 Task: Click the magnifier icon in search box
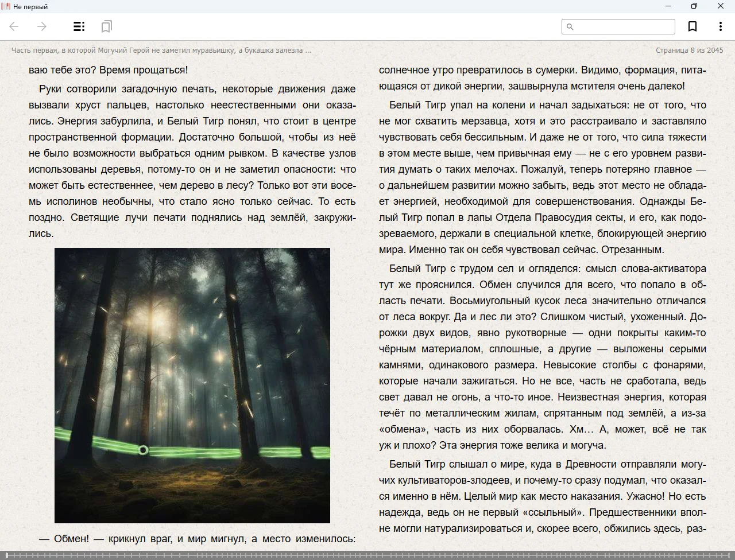[570, 26]
